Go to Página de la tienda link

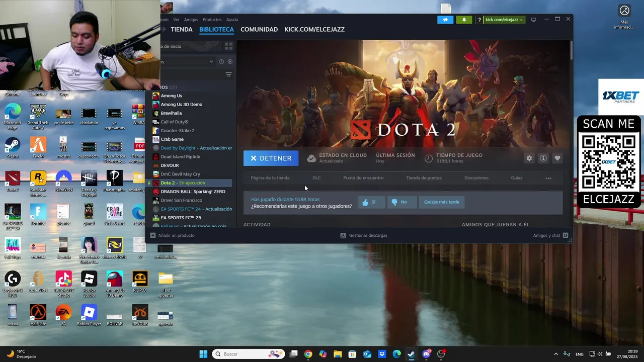(270, 178)
